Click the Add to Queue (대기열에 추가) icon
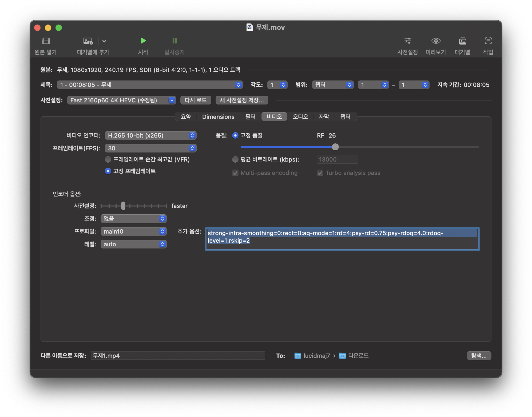The image size is (532, 417). pyautogui.click(x=88, y=41)
